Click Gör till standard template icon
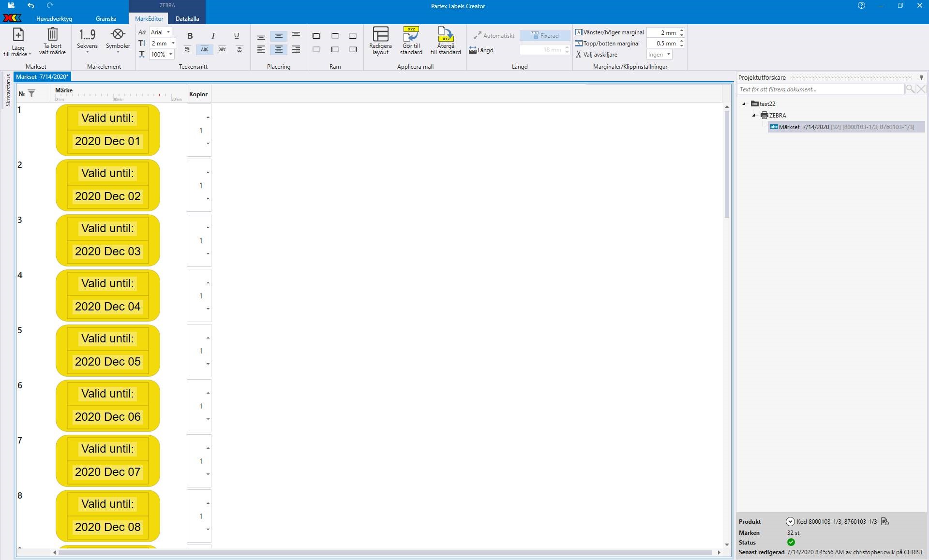The height and width of the screenshot is (560, 929). pyautogui.click(x=411, y=34)
